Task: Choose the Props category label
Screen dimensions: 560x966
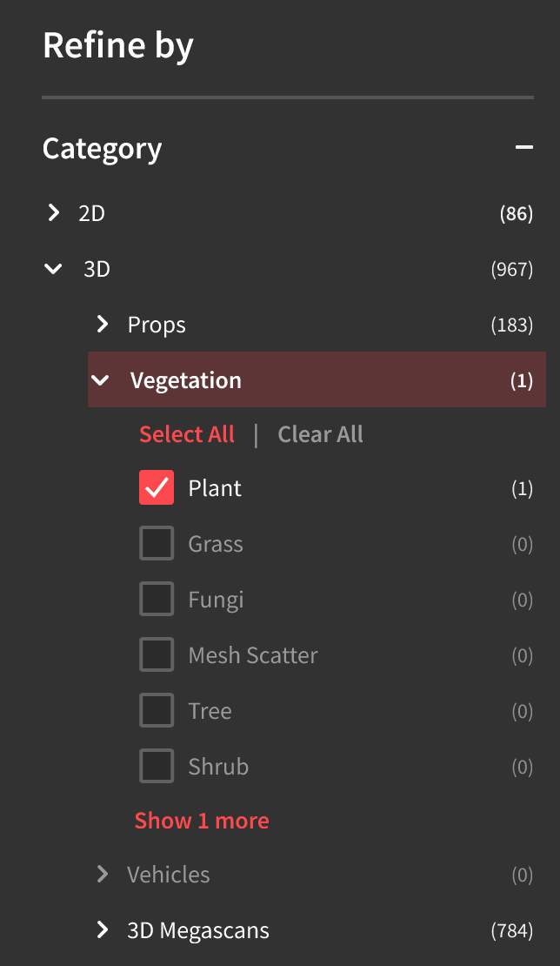Action: (x=157, y=325)
